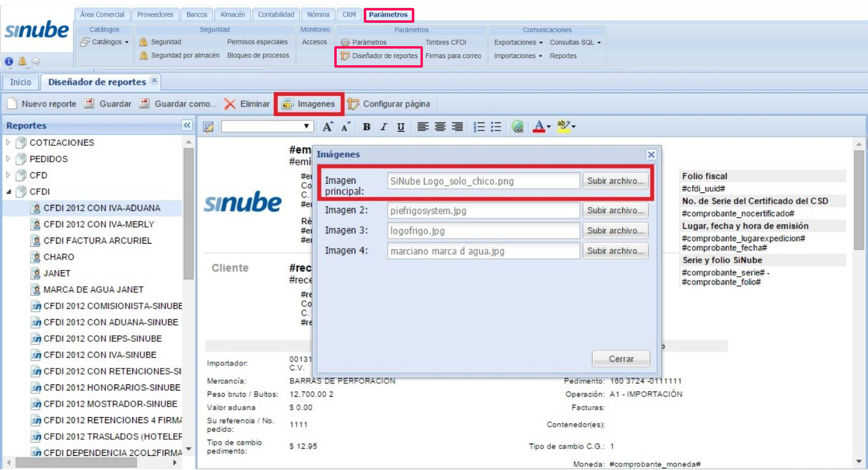
Task: Click the Underline formatting icon
Action: coord(401,127)
